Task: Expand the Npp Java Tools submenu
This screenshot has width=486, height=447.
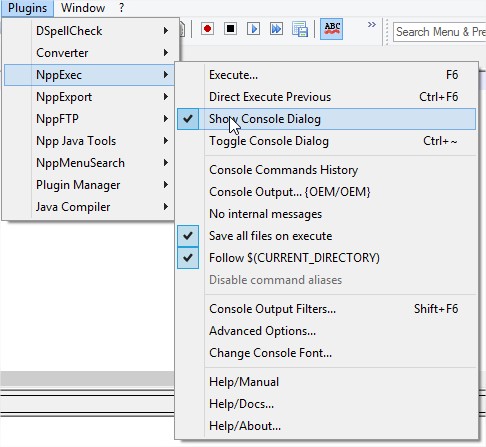Action: 89,141
